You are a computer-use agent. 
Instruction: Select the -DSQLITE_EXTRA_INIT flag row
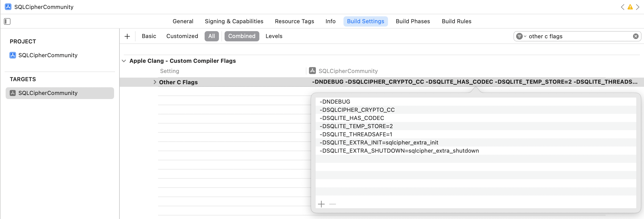pos(476,142)
